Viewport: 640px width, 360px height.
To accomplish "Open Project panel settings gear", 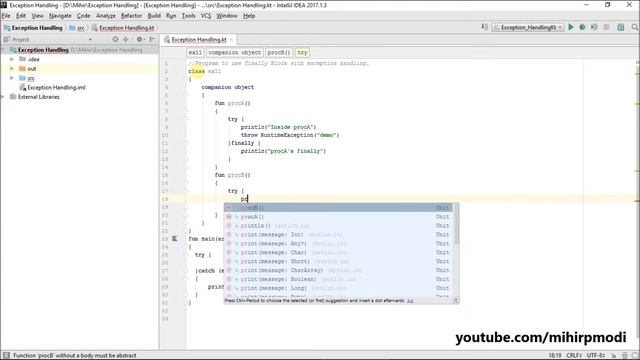I will coord(139,40).
